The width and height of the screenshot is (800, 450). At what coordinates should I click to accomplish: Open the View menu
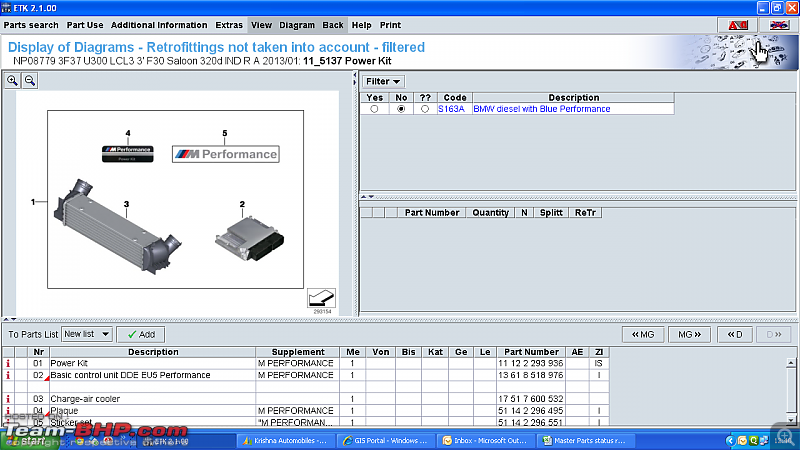(x=261, y=25)
